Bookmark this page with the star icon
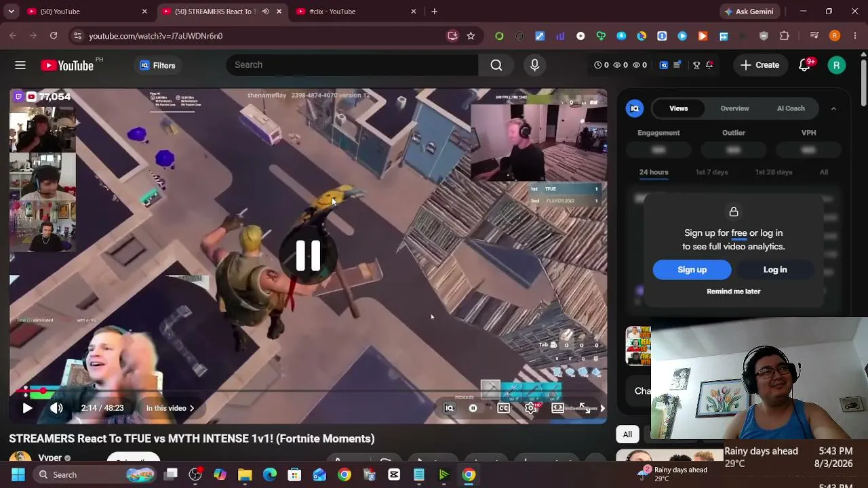 pyautogui.click(x=471, y=36)
